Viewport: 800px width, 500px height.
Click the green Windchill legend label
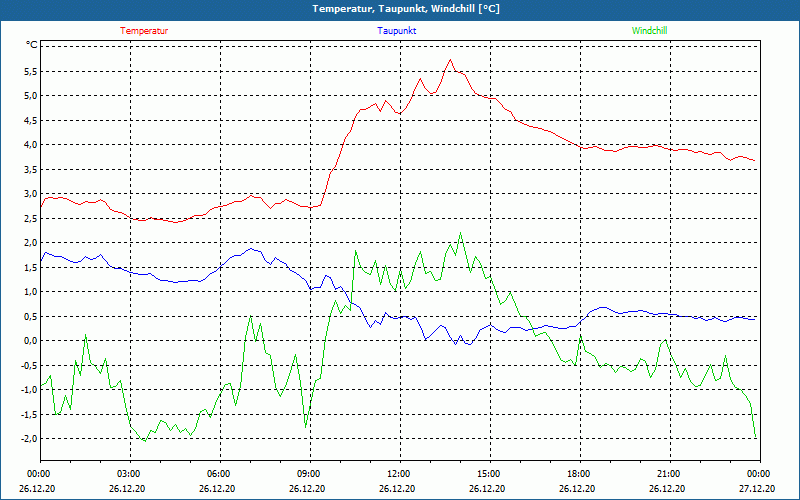(649, 31)
